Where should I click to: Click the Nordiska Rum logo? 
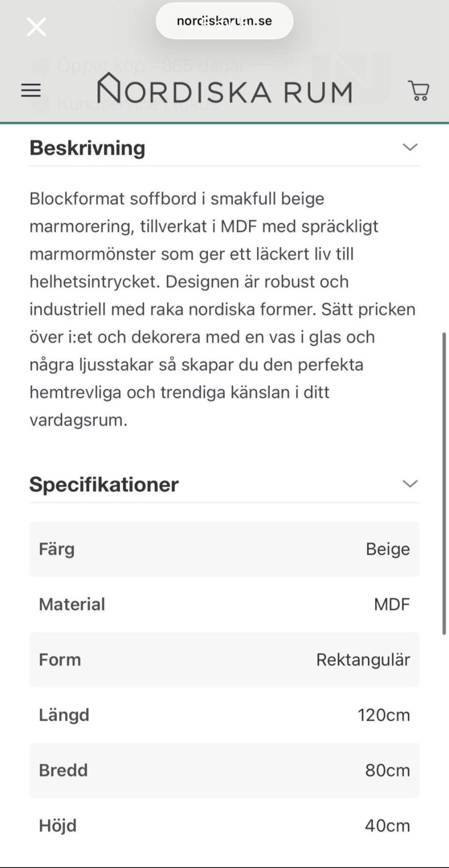[224, 89]
